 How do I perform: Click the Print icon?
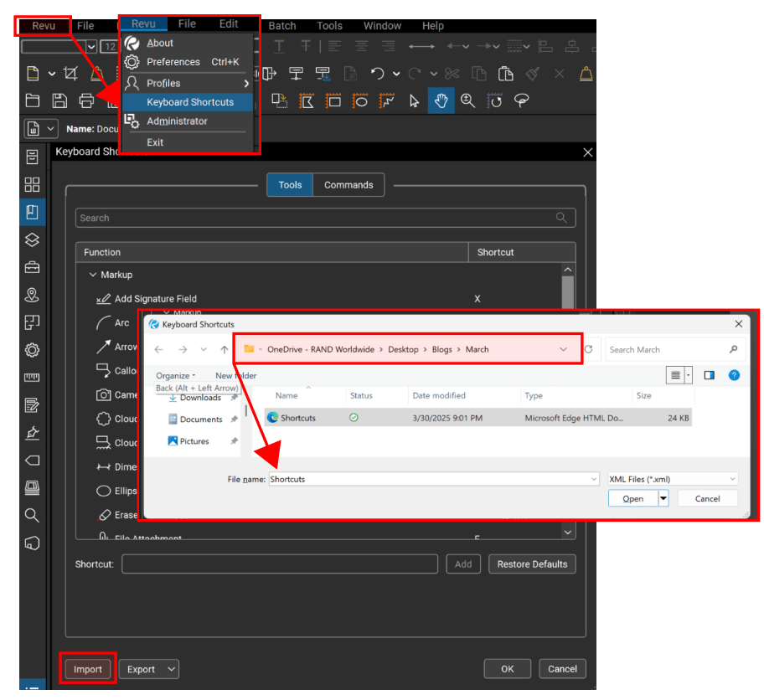point(87,100)
